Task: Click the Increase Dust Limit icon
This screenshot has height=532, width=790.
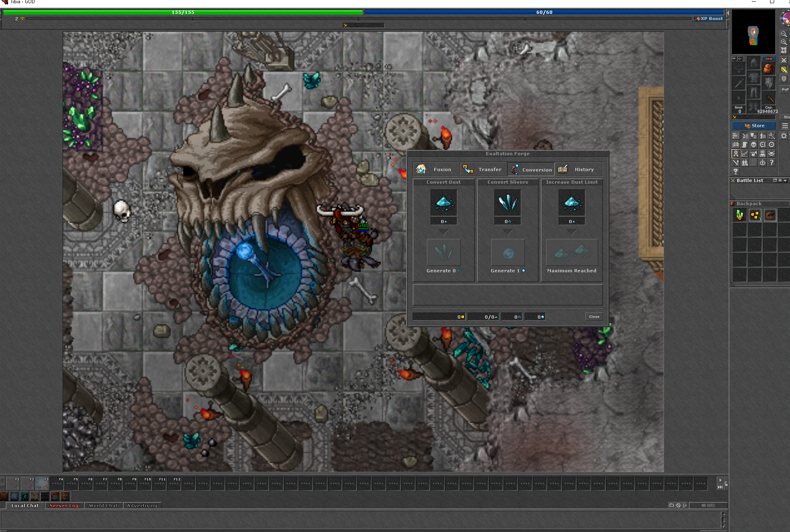Action: (572, 203)
